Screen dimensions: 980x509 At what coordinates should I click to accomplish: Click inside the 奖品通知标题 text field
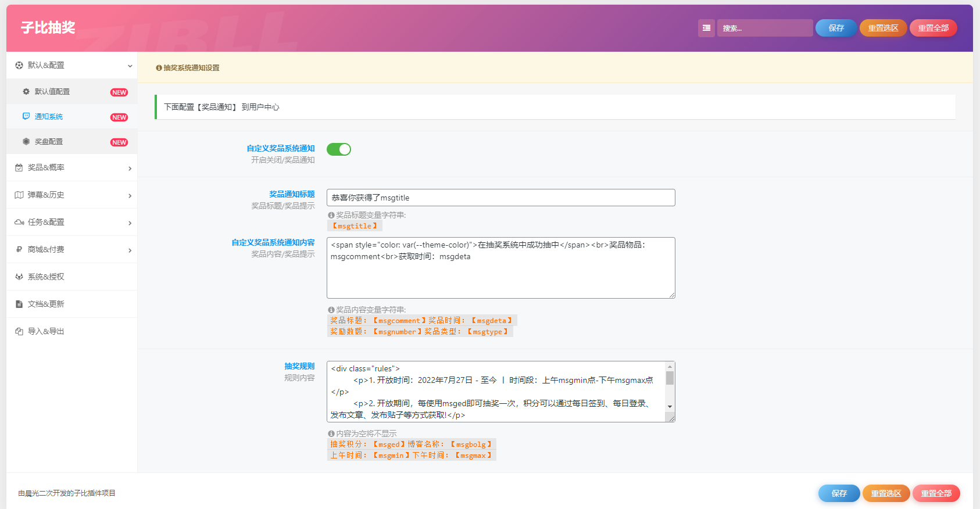[500, 198]
